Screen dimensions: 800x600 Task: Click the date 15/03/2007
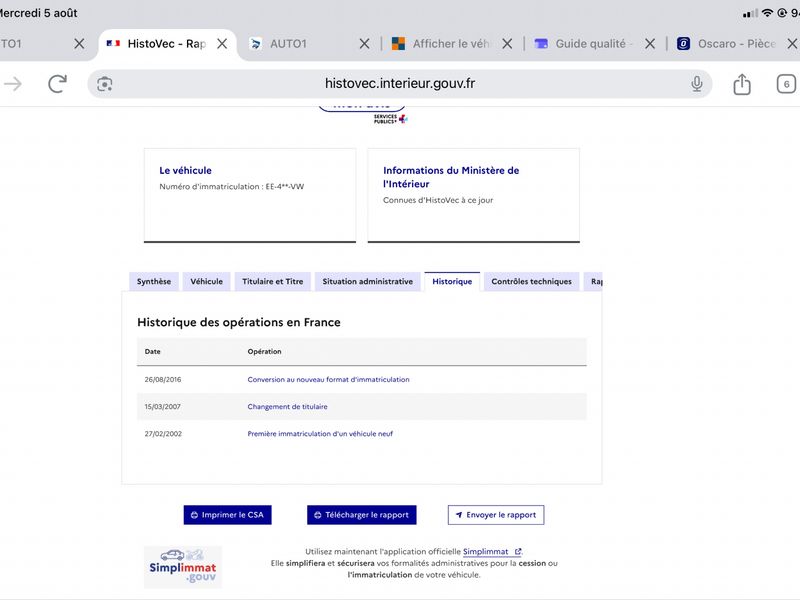coord(162,407)
